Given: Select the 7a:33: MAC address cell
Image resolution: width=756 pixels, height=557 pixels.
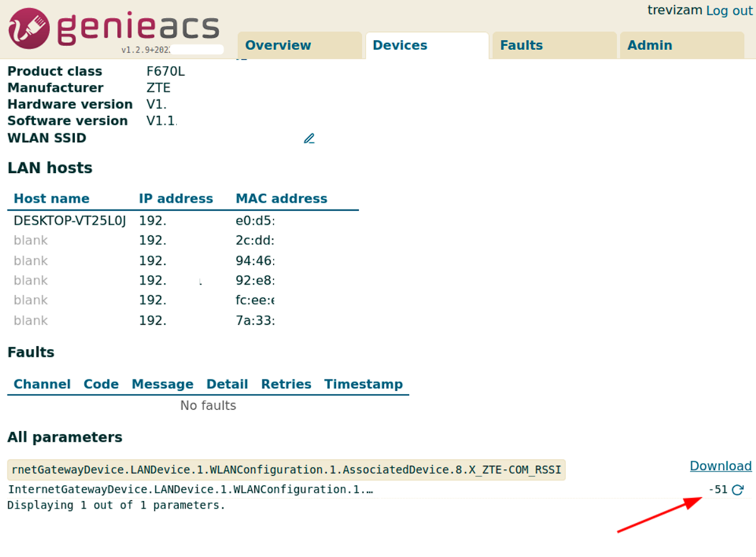Looking at the screenshot, I should coord(255,320).
